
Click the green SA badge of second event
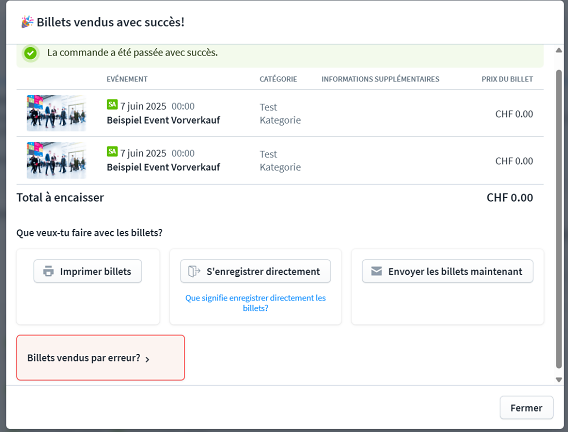point(112,151)
